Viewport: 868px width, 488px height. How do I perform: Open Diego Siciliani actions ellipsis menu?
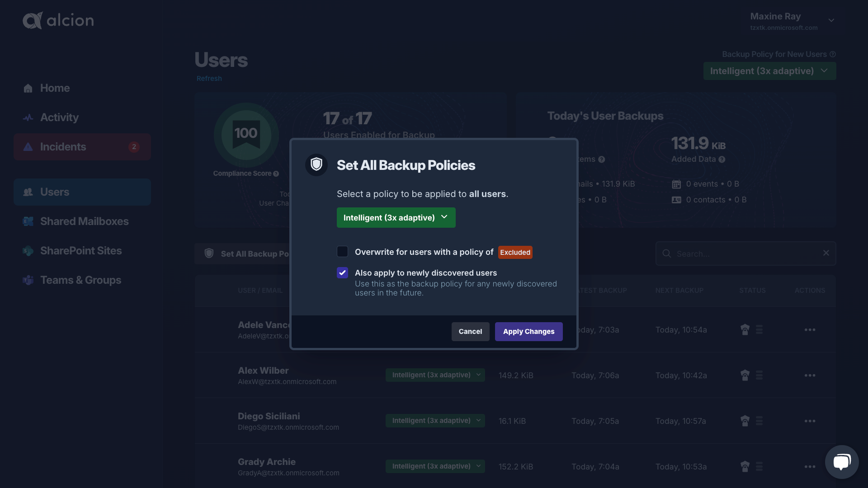[x=810, y=421]
